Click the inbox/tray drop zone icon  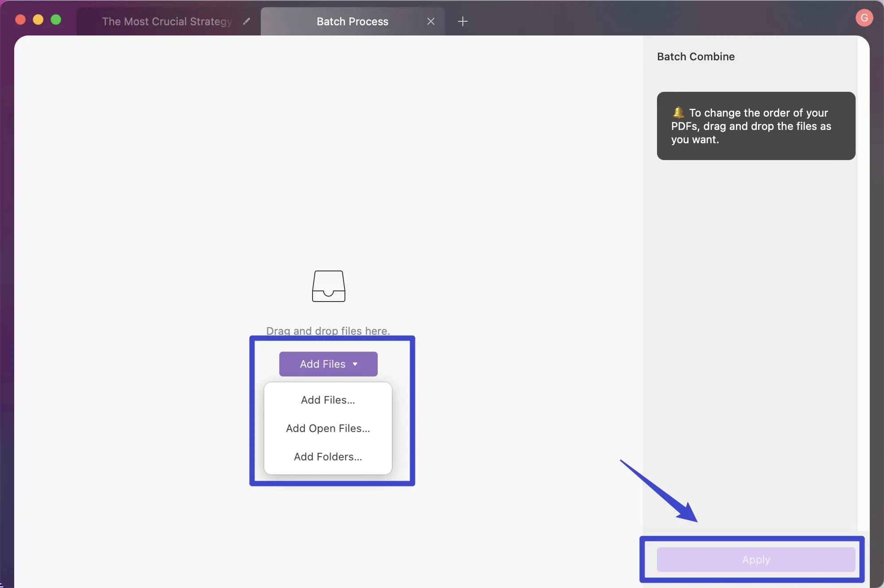point(328,286)
